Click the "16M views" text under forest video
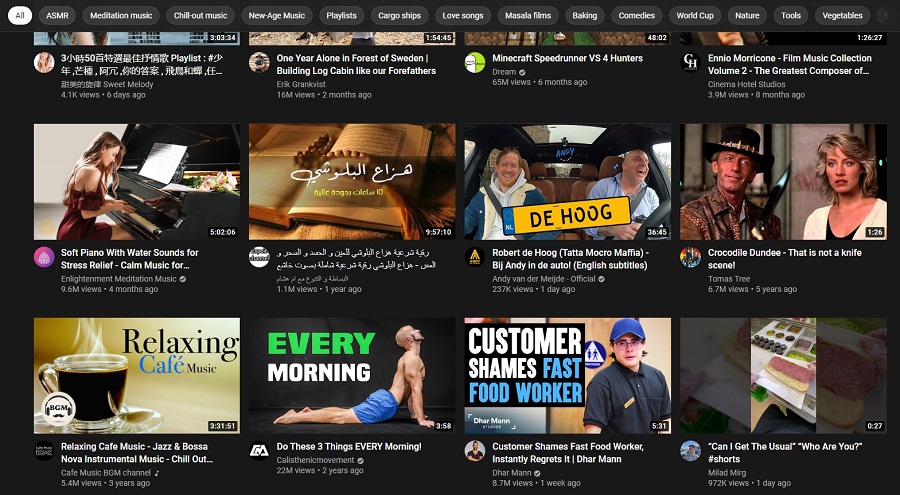The height and width of the screenshot is (495, 900). click(296, 95)
